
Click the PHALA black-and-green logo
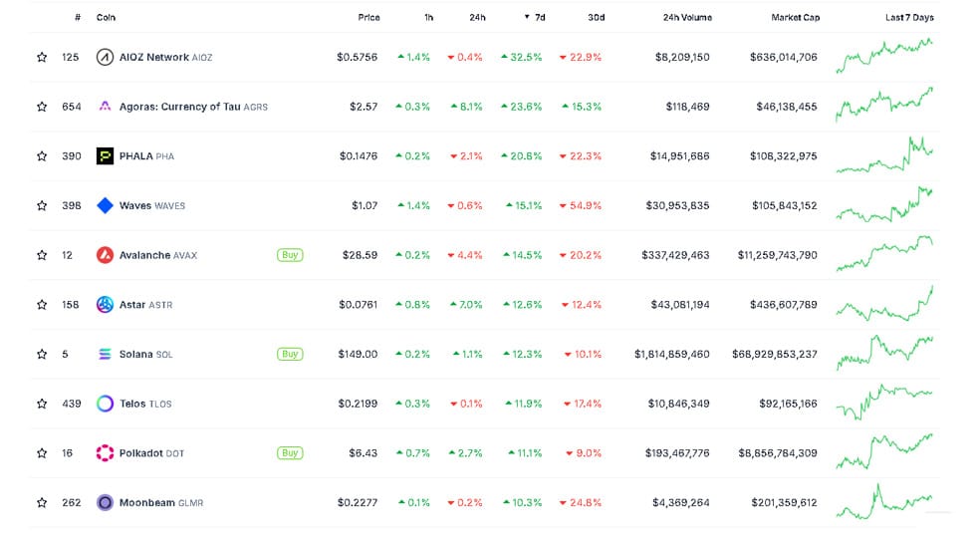point(105,155)
